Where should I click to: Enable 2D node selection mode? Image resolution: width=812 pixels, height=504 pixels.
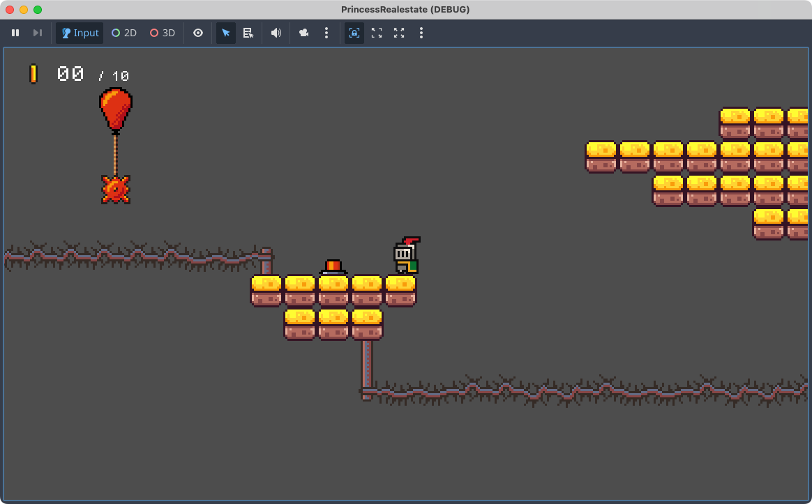[x=124, y=33]
